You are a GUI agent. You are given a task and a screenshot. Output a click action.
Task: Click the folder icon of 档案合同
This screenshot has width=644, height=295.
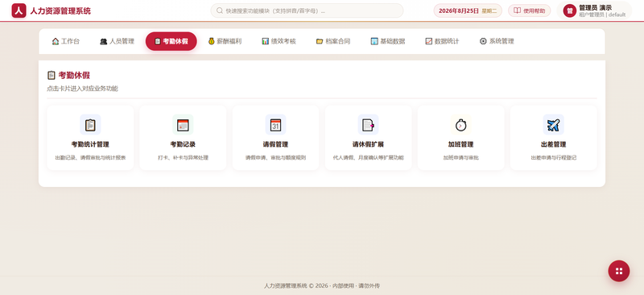point(320,41)
